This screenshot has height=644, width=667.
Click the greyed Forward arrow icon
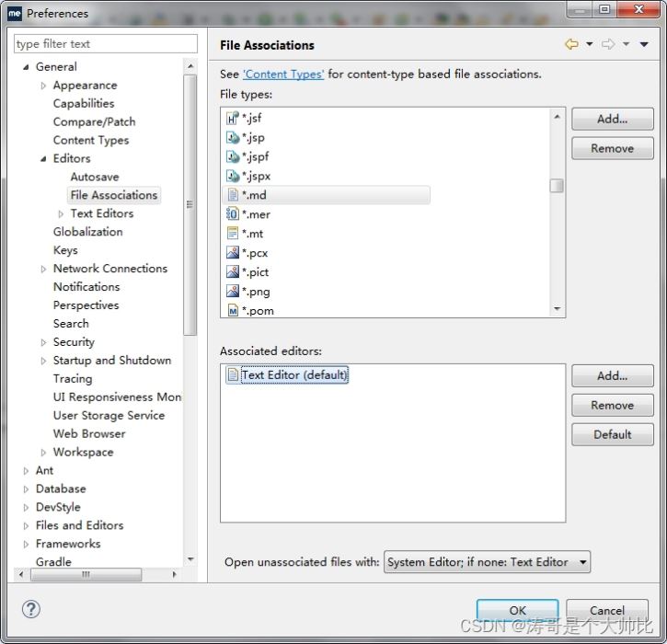(x=608, y=44)
